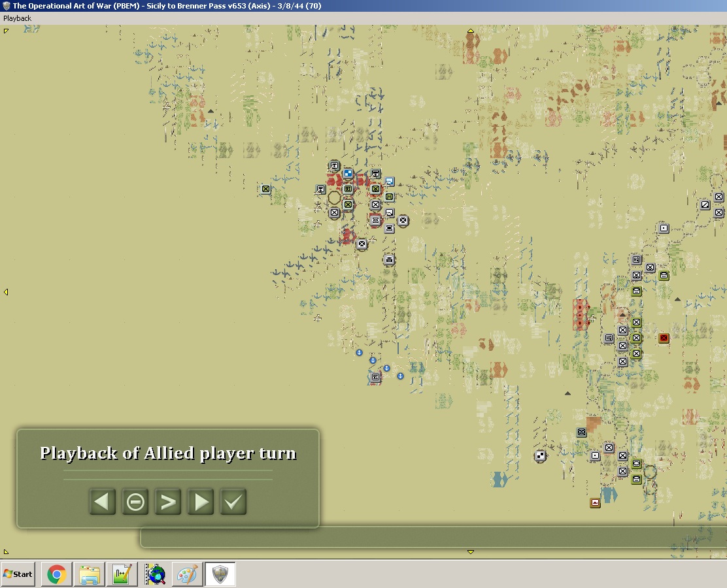This screenshot has height=588, width=727.
Task: Select the infantry counter beside the lower red hex
Action: pos(362,244)
